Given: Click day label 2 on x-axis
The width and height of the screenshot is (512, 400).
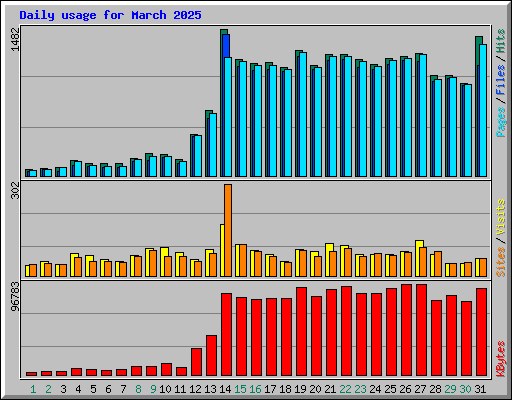Looking at the screenshot, I should (x=48, y=389).
